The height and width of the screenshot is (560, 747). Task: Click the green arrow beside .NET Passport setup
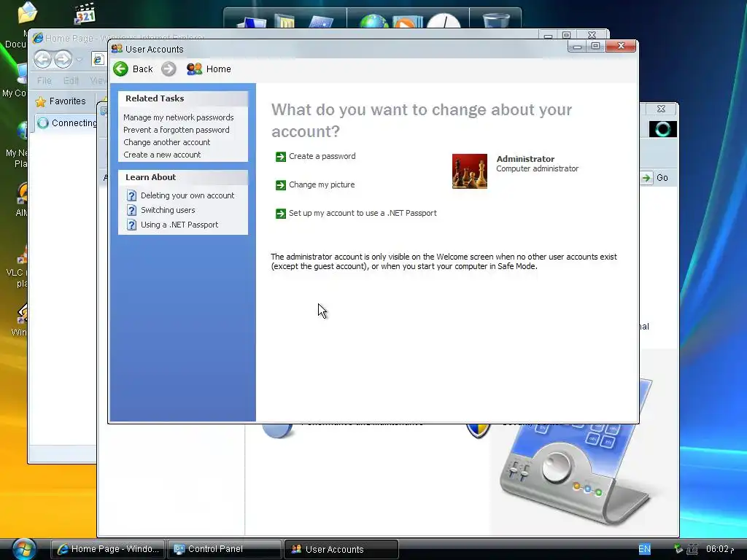pos(281,214)
